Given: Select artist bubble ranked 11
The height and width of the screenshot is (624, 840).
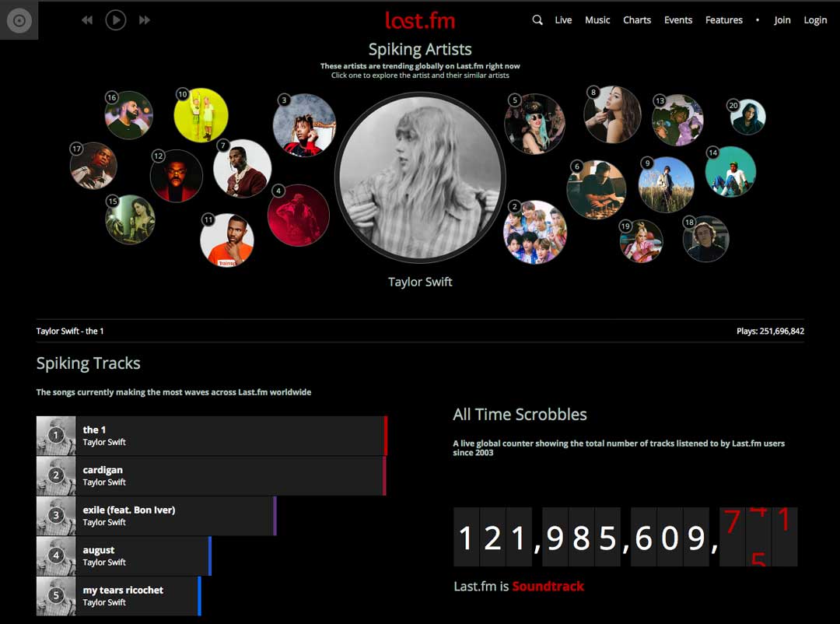Looking at the screenshot, I should 227,240.
